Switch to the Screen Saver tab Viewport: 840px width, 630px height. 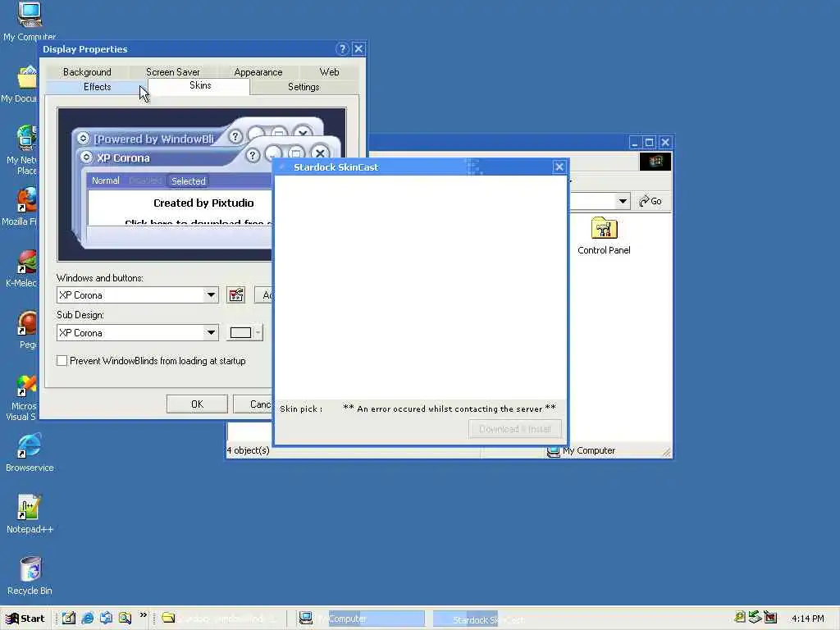[x=172, y=72]
